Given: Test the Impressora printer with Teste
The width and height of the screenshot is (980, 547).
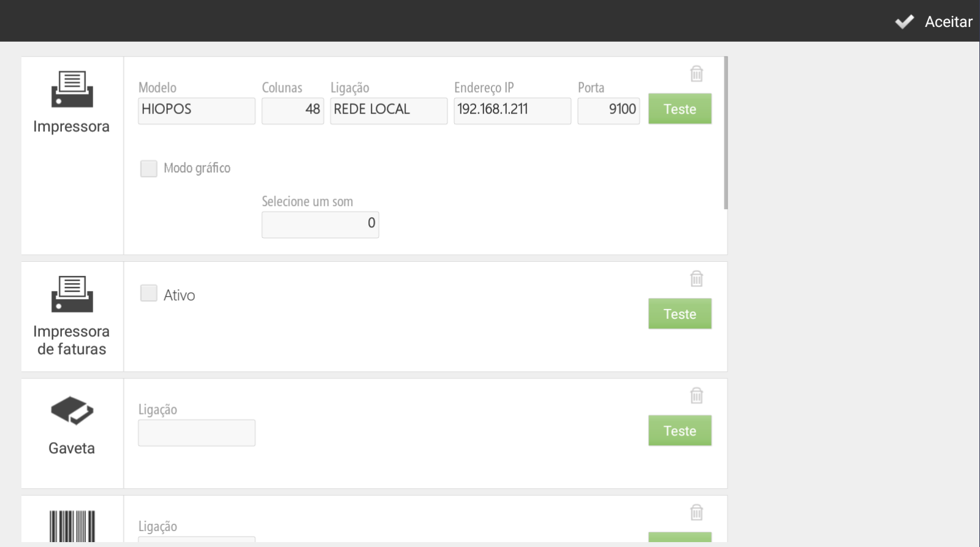Looking at the screenshot, I should tap(680, 109).
